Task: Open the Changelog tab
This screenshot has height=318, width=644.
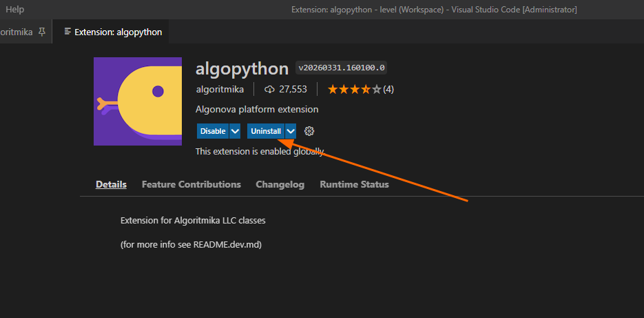Action: click(x=280, y=184)
